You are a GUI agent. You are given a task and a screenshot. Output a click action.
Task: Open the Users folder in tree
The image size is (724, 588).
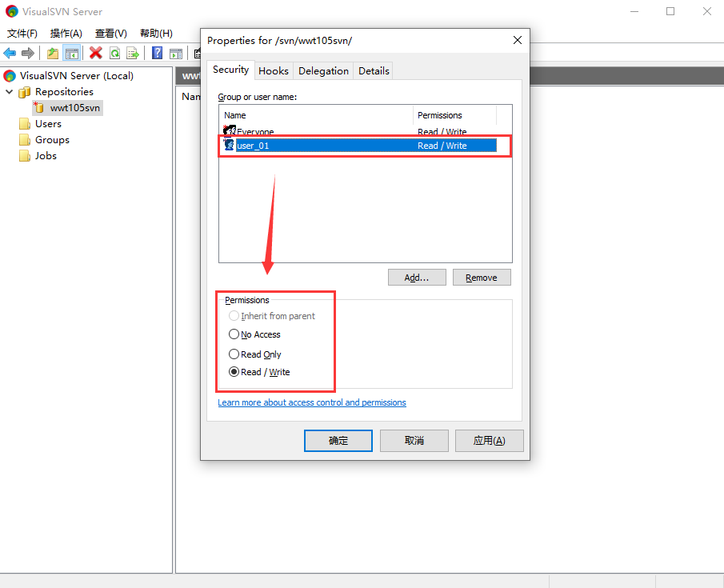[47, 124]
